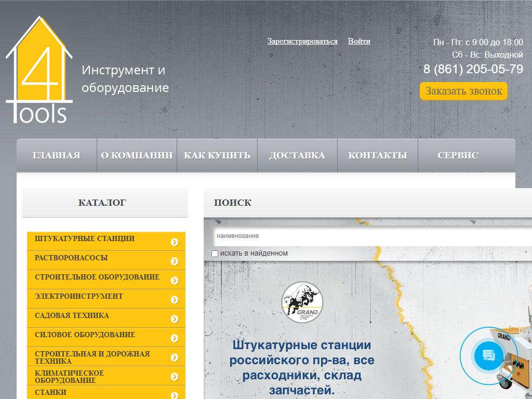
Task: Click the Войти login link
Action: [x=359, y=41]
